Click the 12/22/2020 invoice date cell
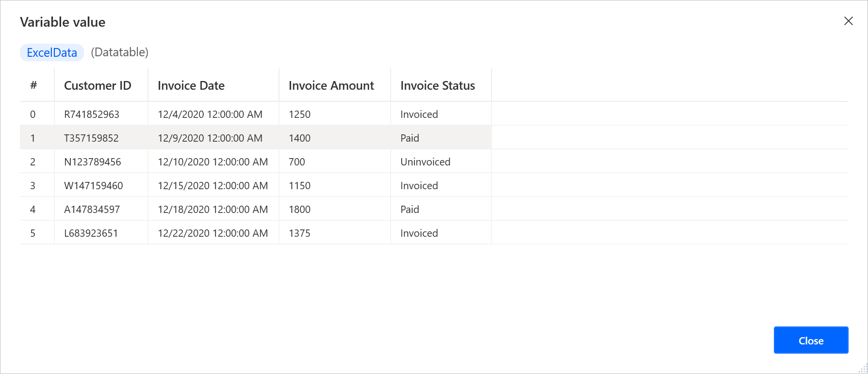 point(213,233)
